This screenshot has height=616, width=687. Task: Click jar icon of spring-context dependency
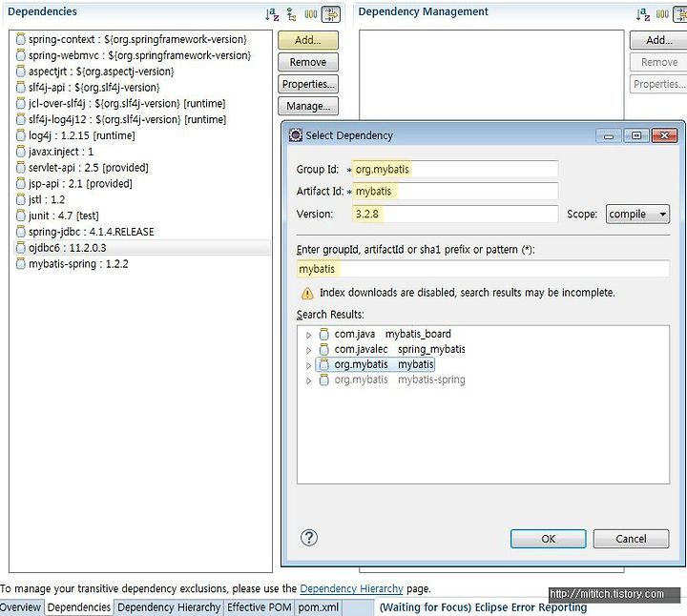click(20, 39)
